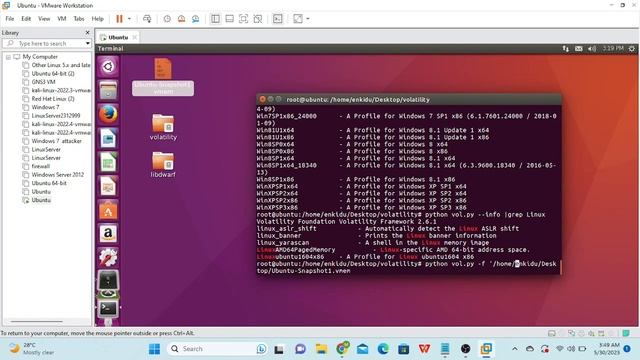Select Windows 7 attacker in library
640x360 pixels.
53,141
